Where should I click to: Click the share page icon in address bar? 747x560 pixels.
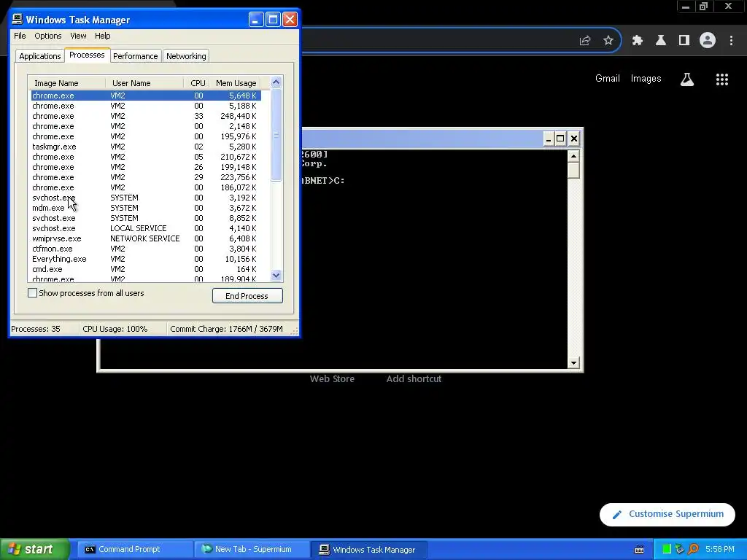click(x=585, y=41)
